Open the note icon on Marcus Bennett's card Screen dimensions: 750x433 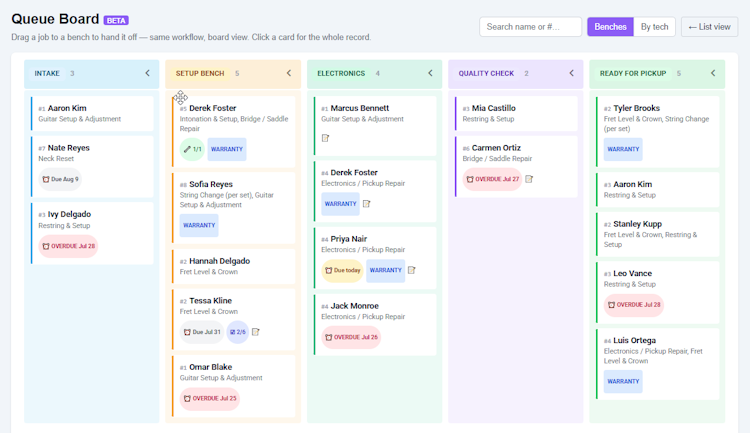pyautogui.click(x=325, y=138)
